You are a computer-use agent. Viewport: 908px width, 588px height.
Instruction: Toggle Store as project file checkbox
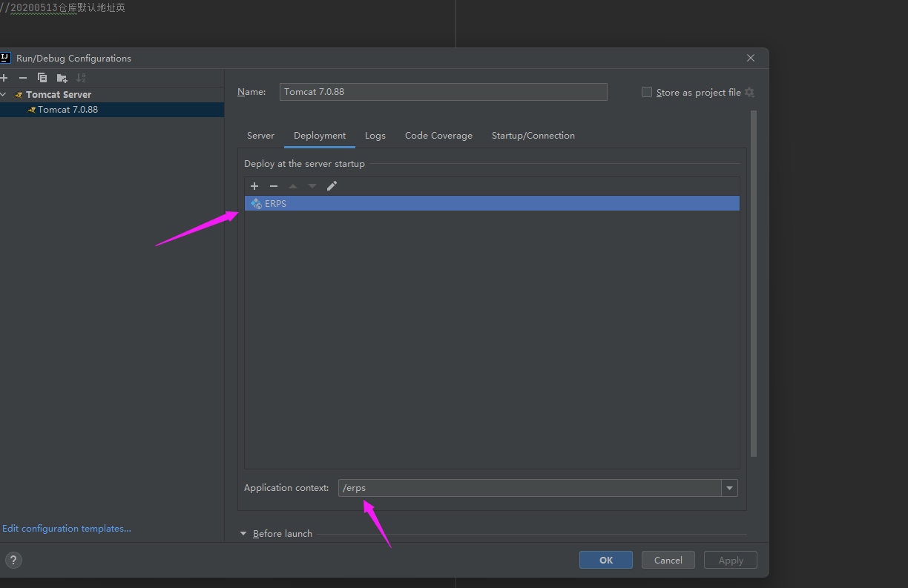tap(647, 92)
